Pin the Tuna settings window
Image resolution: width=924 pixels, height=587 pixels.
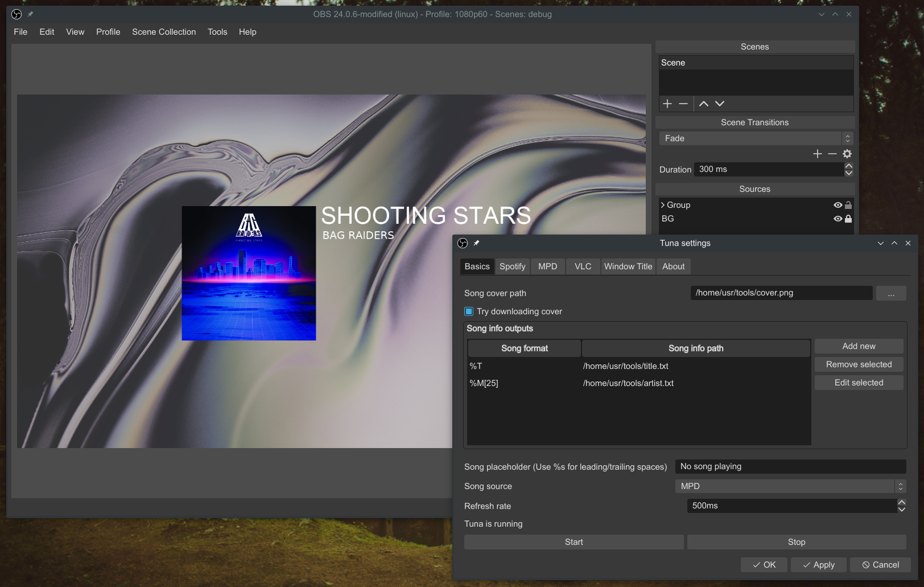point(477,243)
